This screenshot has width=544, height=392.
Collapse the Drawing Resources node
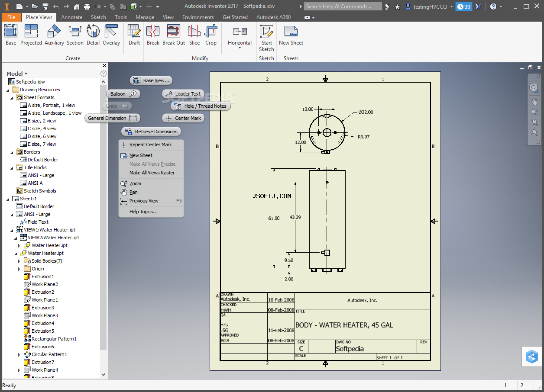(x=8, y=90)
